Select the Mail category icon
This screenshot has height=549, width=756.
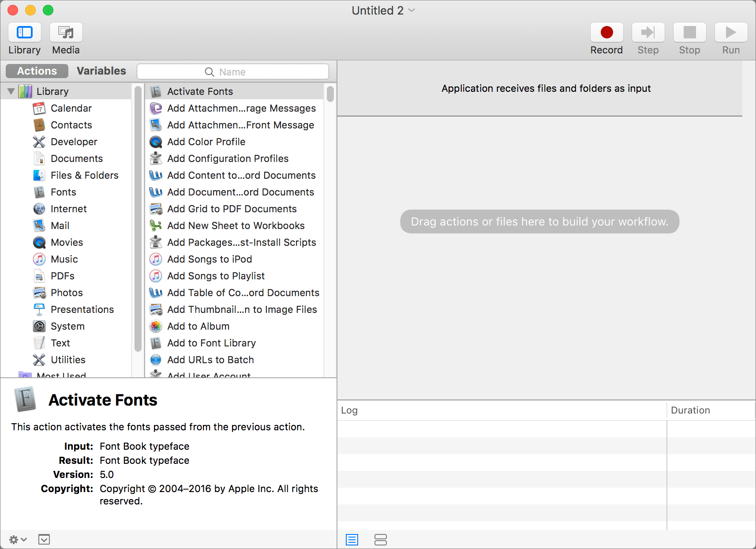[x=39, y=226]
